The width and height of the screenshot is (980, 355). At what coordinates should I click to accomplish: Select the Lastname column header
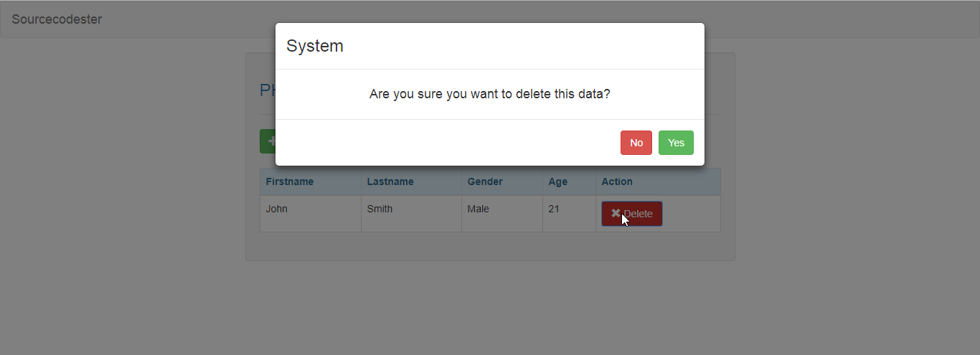click(x=390, y=182)
